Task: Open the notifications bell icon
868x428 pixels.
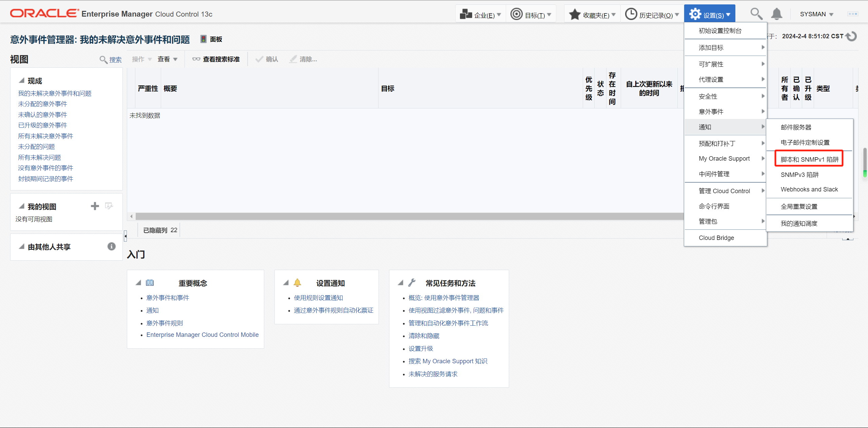Action: tap(776, 14)
